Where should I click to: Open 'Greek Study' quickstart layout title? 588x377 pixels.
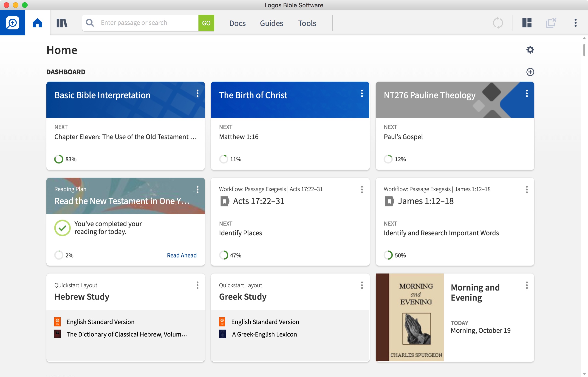point(243,297)
